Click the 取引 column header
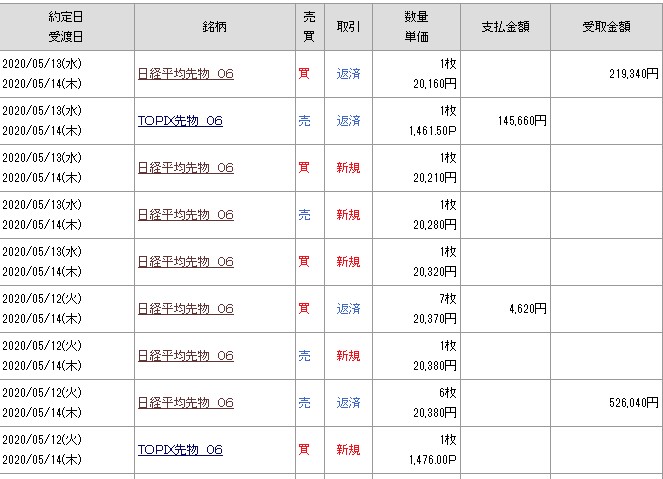Screen dimensions: 663x479 (x=348, y=26)
